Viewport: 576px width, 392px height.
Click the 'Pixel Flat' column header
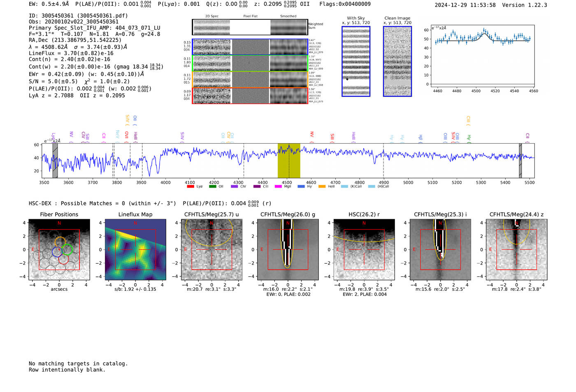[x=250, y=16]
